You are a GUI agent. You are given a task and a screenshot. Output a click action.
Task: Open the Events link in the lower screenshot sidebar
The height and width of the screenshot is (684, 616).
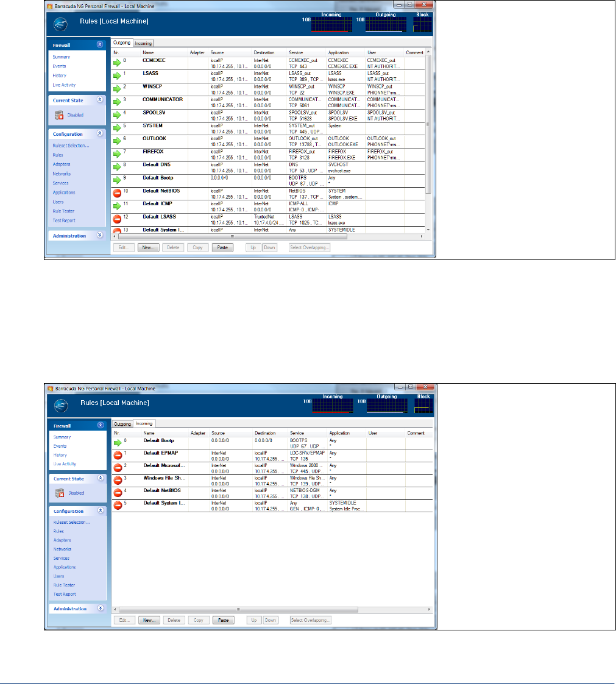point(60,446)
